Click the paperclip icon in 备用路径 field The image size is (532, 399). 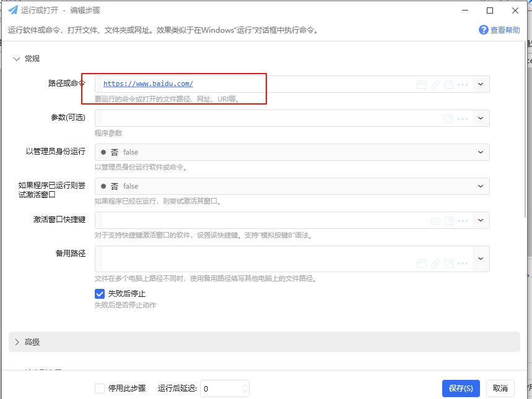tap(435, 264)
